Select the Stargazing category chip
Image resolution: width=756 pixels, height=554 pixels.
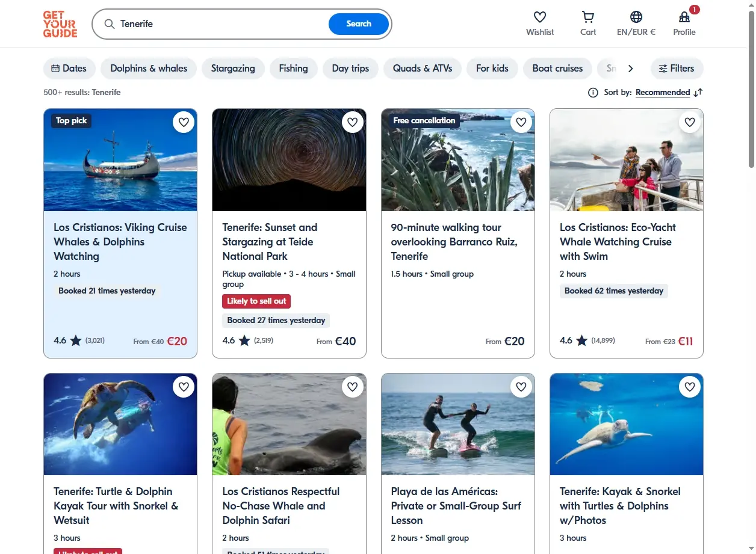[233, 69]
